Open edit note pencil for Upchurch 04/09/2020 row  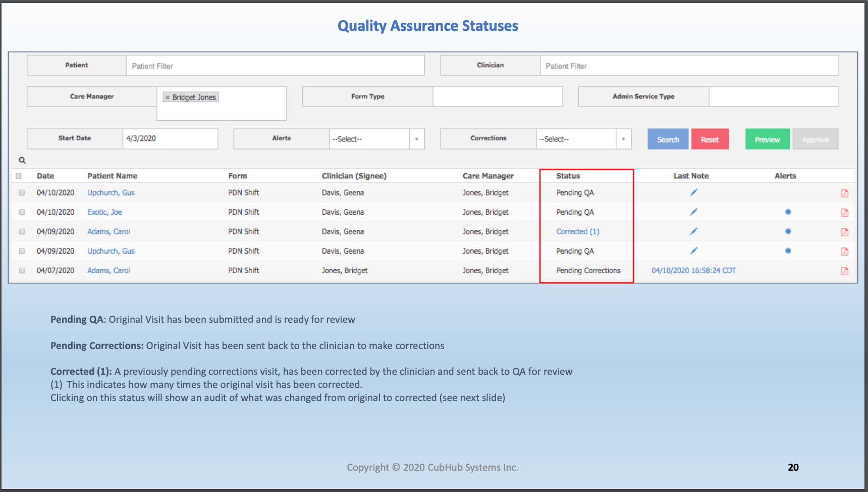tap(694, 251)
